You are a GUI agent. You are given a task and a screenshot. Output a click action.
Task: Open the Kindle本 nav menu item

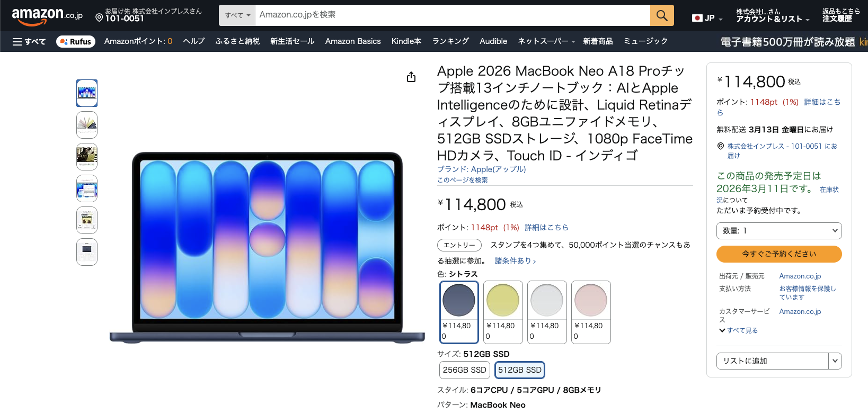pos(406,41)
